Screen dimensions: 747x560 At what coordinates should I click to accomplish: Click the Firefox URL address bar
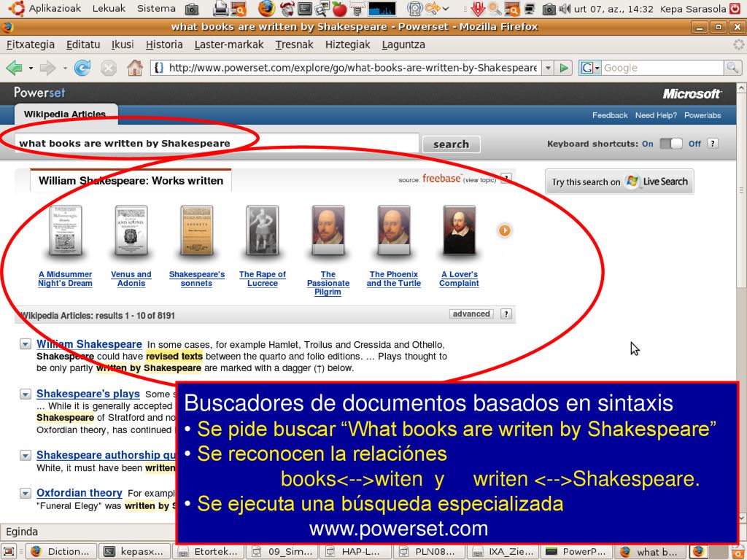click(x=347, y=68)
